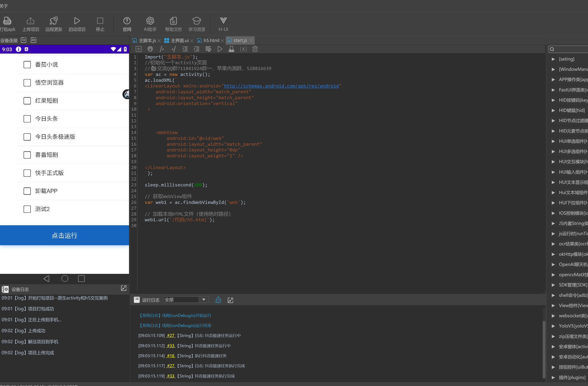
Task: Clear the run log with the broom icon
Action: pos(218,300)
